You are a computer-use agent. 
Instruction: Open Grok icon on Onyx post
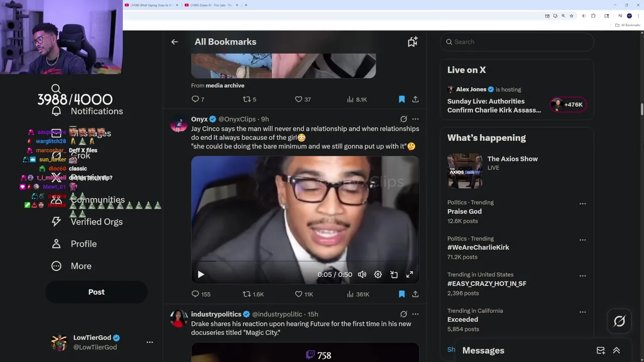point(404,119)
